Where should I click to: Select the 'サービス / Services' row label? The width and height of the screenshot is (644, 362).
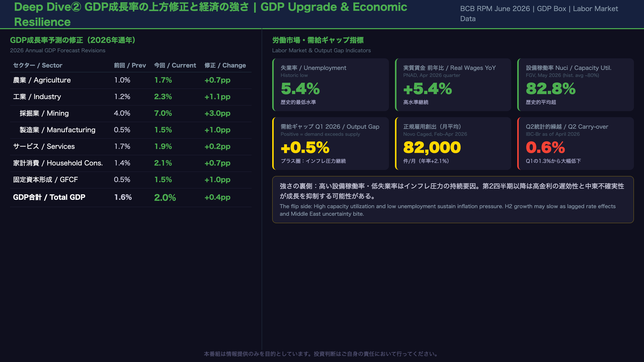(44, 147)
